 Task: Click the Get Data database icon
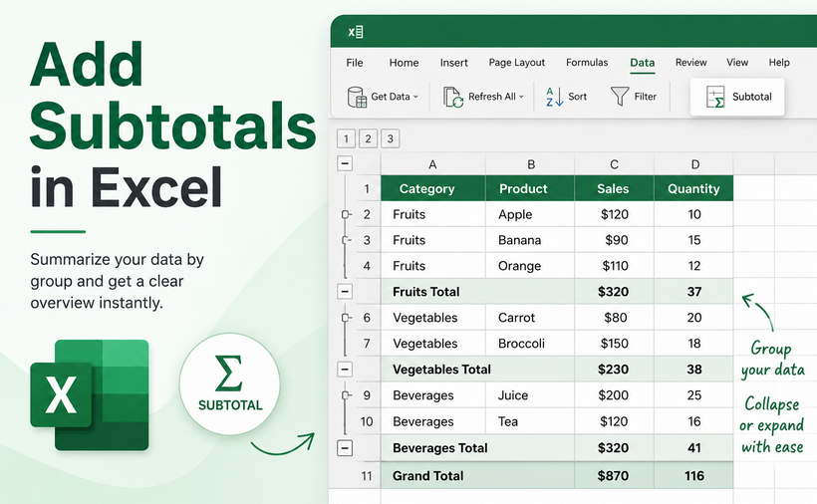(357, 97)
